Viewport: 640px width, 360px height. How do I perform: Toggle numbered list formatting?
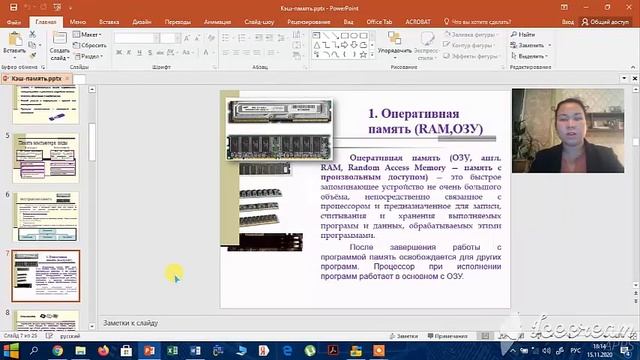242,38
